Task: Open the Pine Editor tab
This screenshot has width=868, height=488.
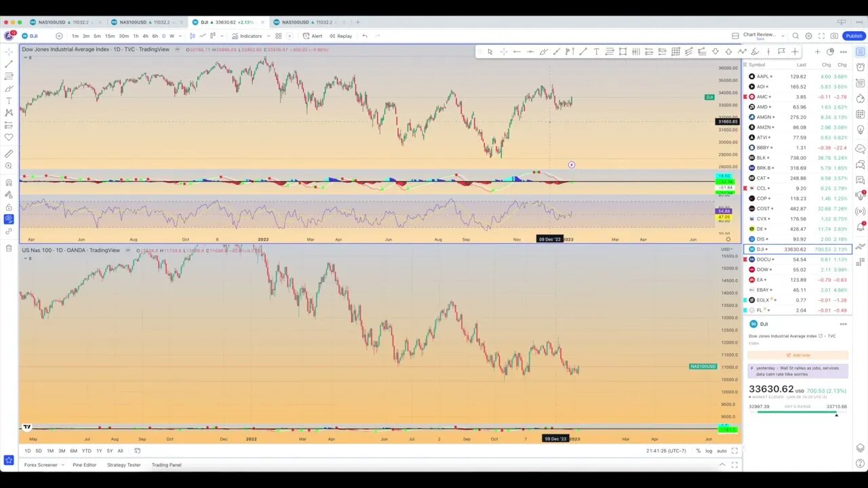Action: pos(85,465)
